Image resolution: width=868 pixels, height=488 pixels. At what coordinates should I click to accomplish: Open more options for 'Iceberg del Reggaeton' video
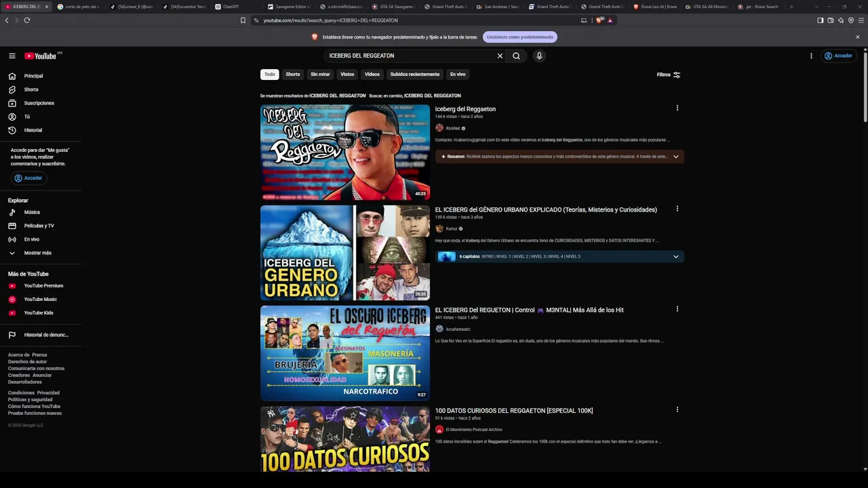(x=677, y=108)
